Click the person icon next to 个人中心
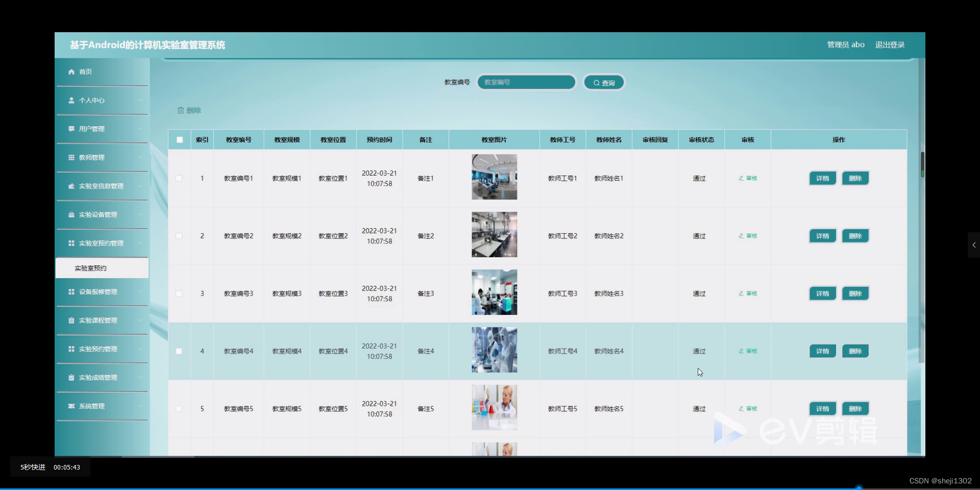This screenshot has height=490, width=980. (71, 100)
